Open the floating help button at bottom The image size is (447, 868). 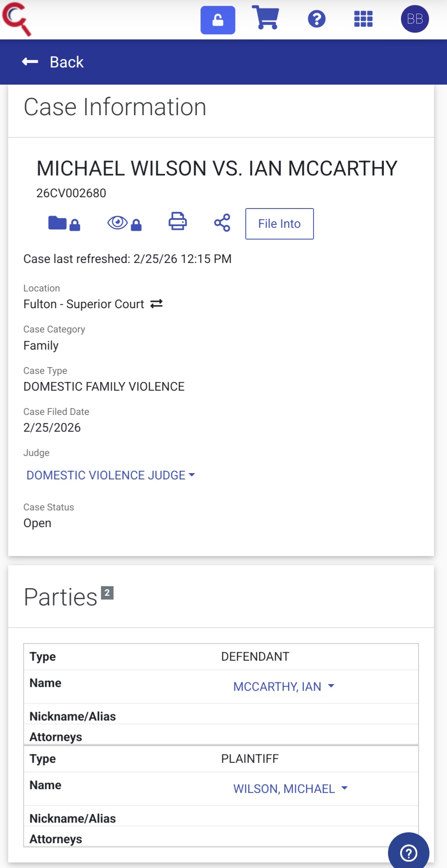[408, 852]
